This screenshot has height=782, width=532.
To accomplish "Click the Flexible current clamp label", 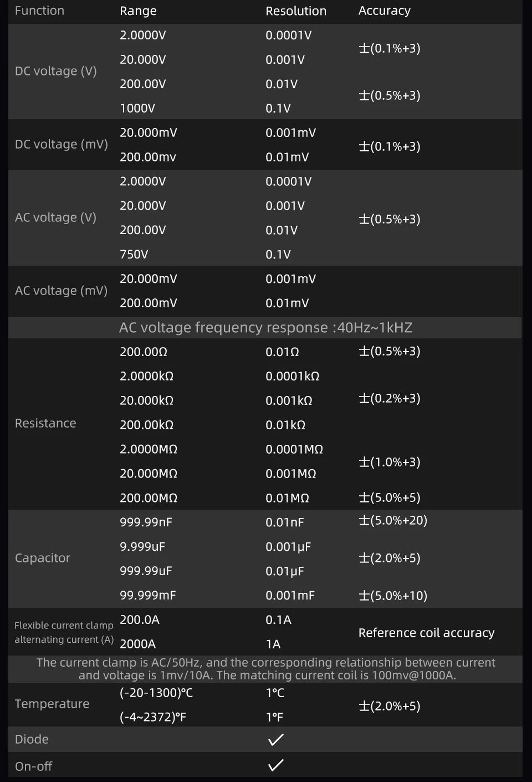I will pyautogui.click(x=64, y=625).
